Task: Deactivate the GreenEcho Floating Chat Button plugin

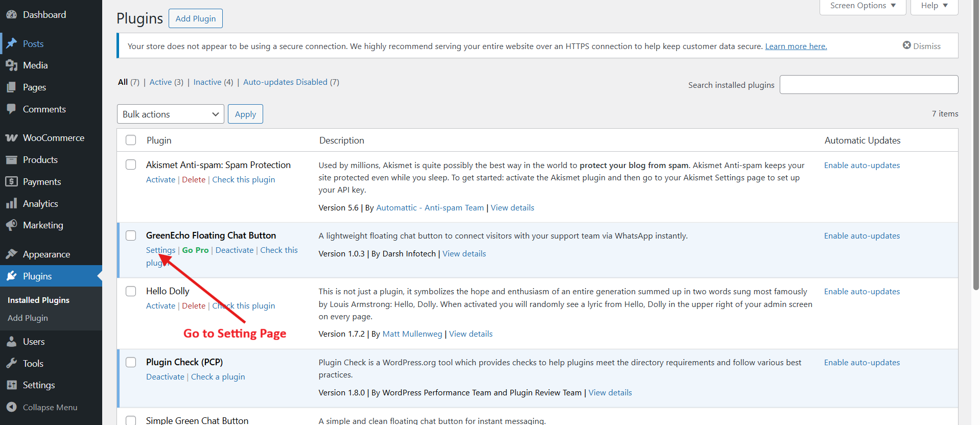Action: tap(235, 250)
